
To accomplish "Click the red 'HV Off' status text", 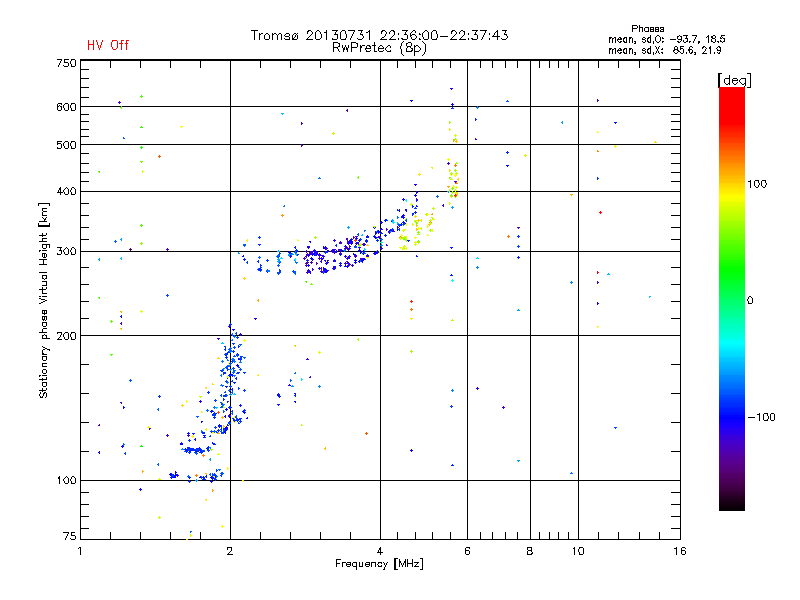I will point(108,45).
